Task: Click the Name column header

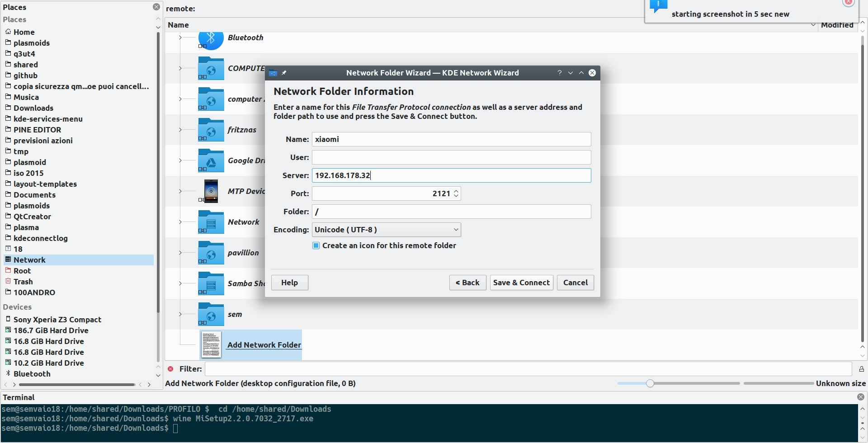Action: 179,25
